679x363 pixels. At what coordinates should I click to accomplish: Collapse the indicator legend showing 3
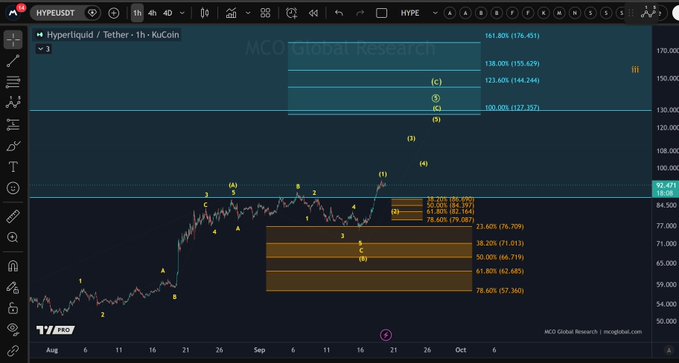[x=44, y=49]
